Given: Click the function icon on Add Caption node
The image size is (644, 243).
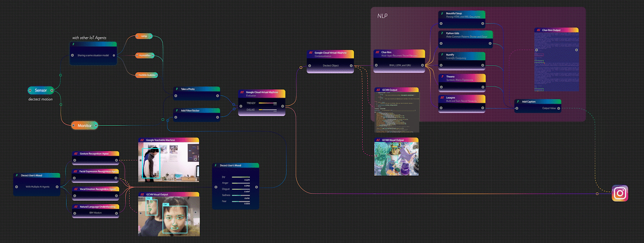Looking at the screenshot, I should (518, 102).
